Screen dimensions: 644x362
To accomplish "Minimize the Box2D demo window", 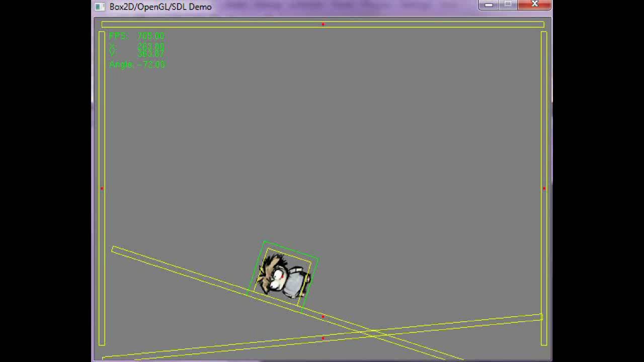I will (489, 5).
